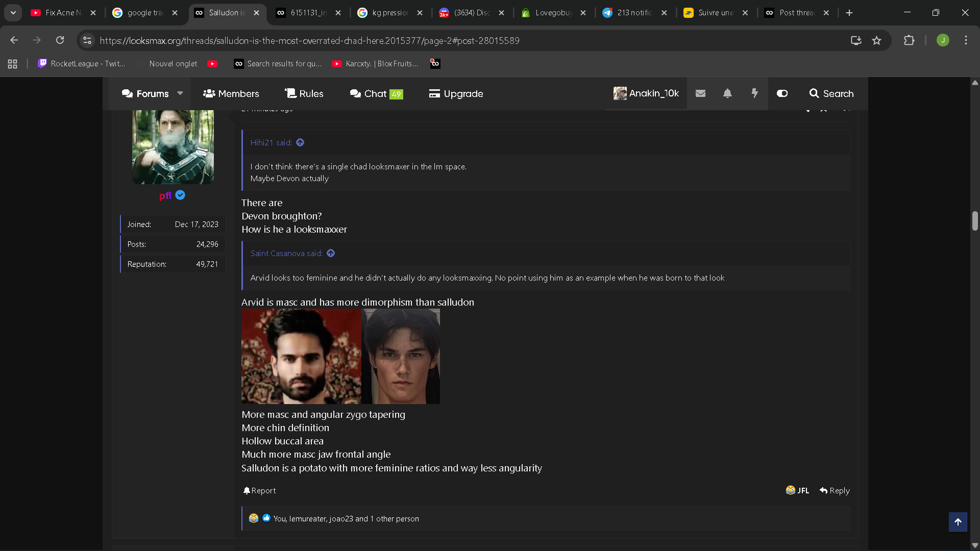This screenshot has height=551, width=980.
Task: Open the tab search dropdown chevron
Action: 13,13
